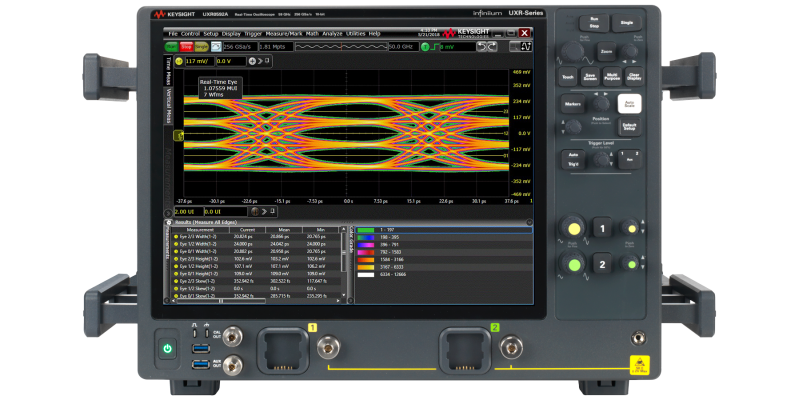Select the white 6334 - 12666 color swatch
This screenshot has width=800, height=400.
point(366,274)
